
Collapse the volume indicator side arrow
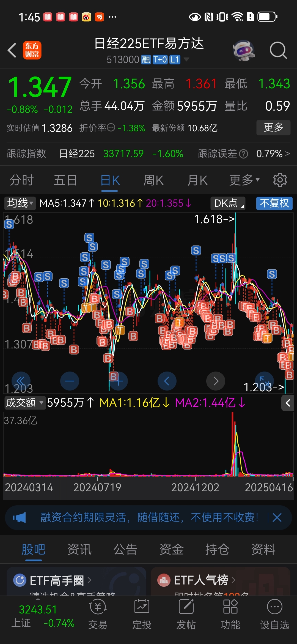coord(288,403)
